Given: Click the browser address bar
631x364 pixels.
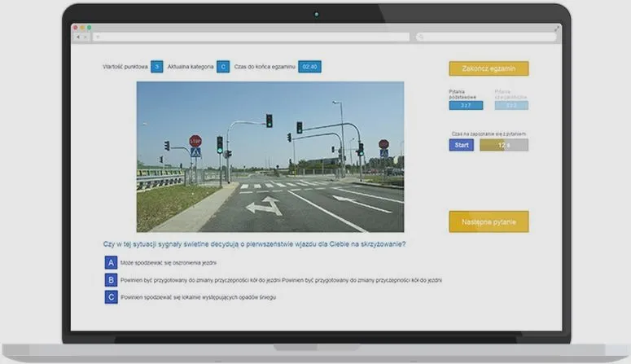Looking at the screenshot, I should (x=251, y=37).
